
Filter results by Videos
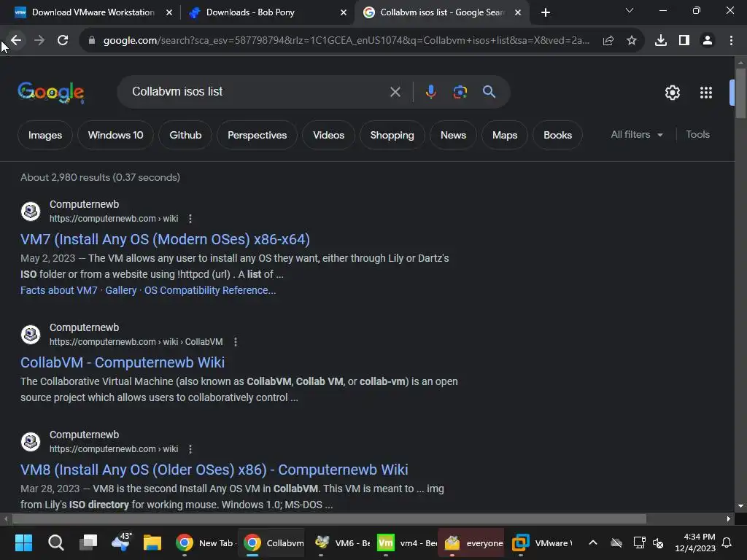coord(329,135)
